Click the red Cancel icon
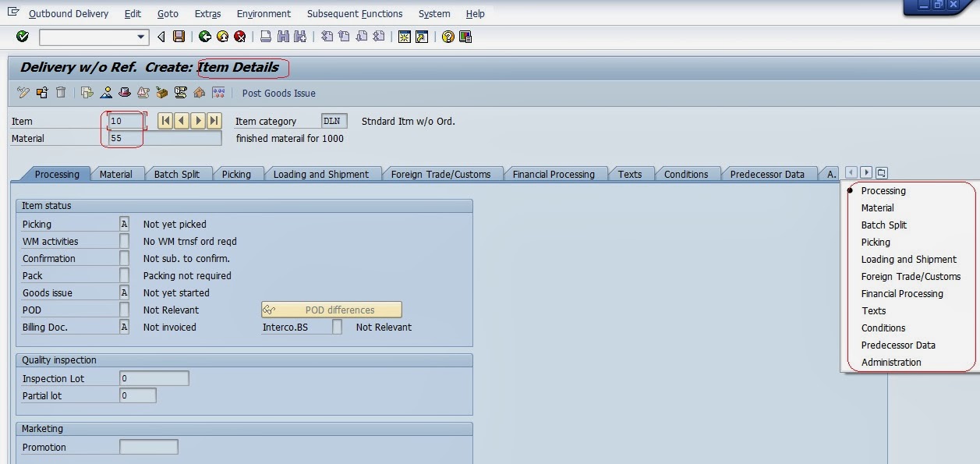 (x=240, y=37)
